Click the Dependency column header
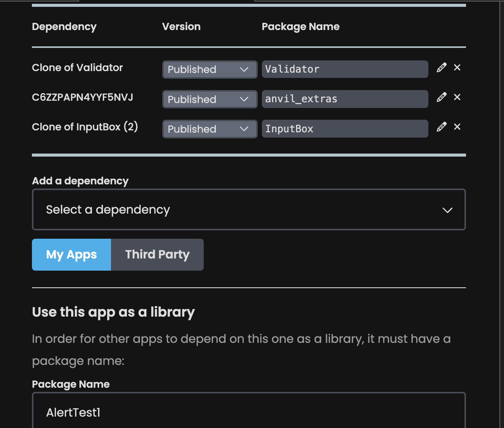This screenshot has width=504, height=428. pyautogui.click(x=64, y=27)
